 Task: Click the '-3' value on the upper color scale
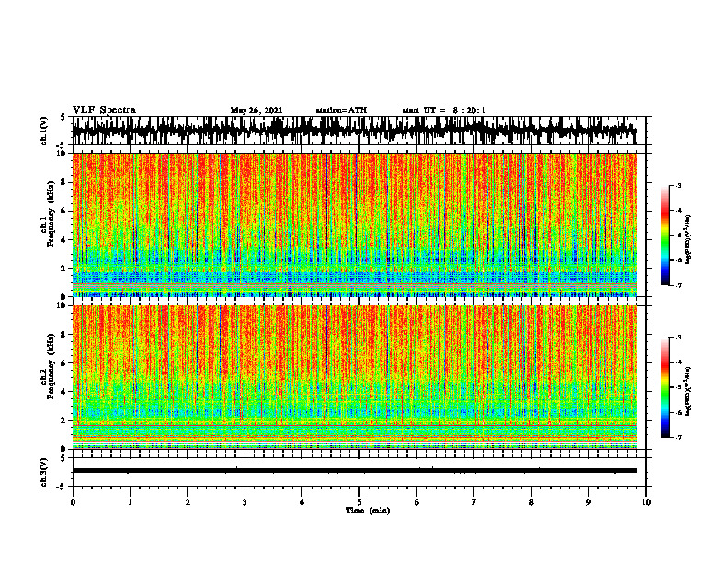[677, 186]
